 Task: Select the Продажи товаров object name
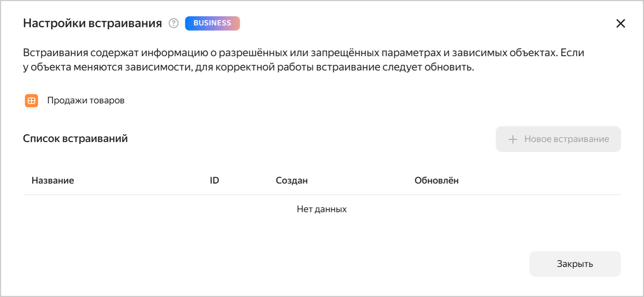click(86, 101)
